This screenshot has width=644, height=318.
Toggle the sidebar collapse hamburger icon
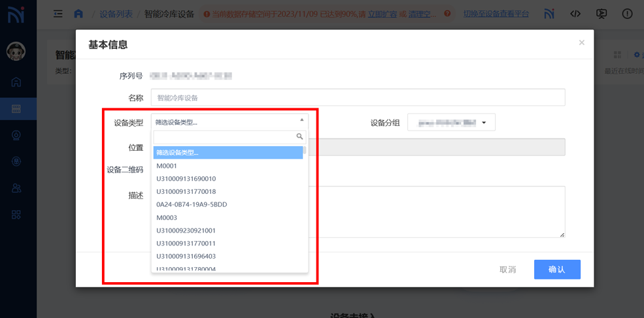tap(58, 14)
